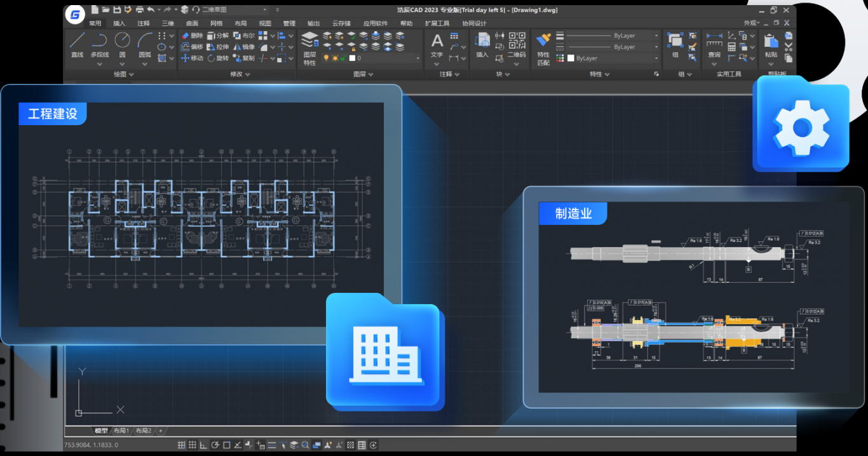The image size is (868, 456).
Task: Click the Save icon in quick access toolbar
Action: [117, 10]
